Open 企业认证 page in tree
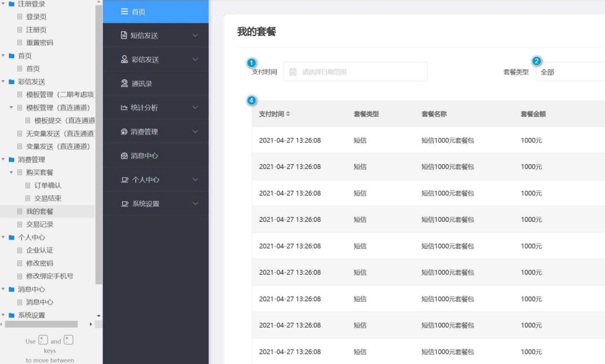This screenshot has height=364, width=605. click(40, 250)
